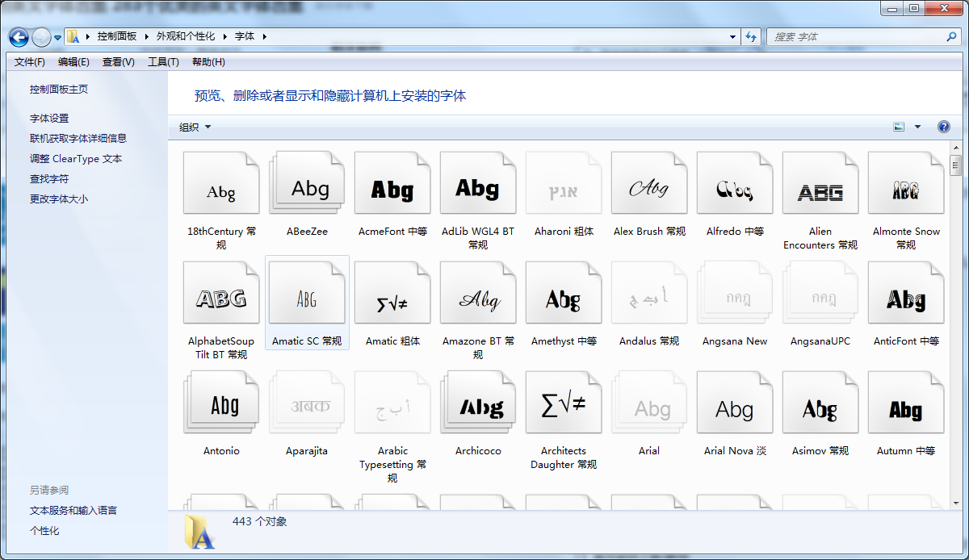This screenshot has height=560, width=969.
Task: Expand the view options dropdown arrow
Action: coord(917,127)
